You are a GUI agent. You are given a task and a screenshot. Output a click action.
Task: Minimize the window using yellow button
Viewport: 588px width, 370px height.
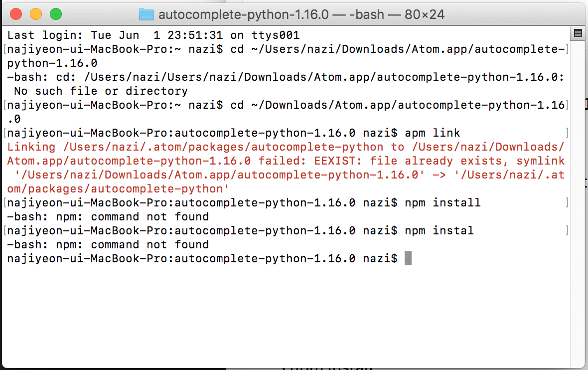coord(36,14)
